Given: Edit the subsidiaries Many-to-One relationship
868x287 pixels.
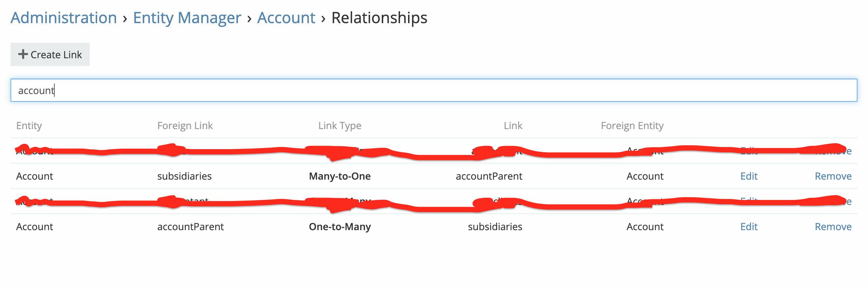Looking at the screenshot, I should 749,176.
